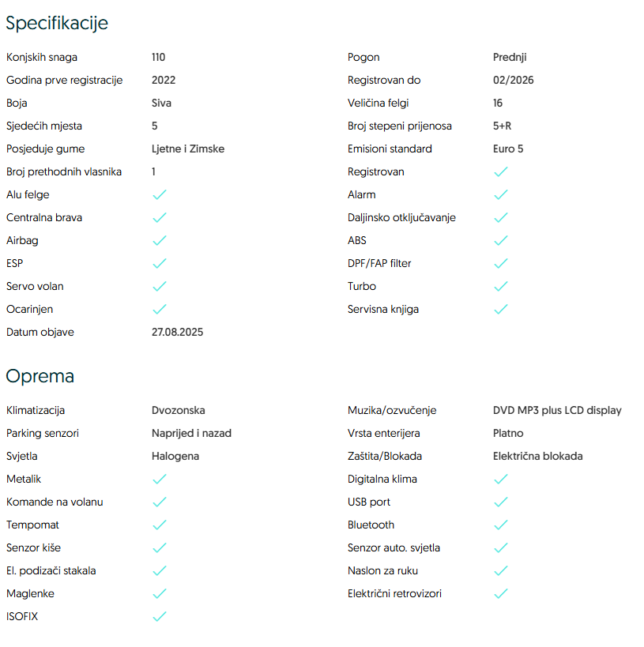Click the DPF/FAP filter checkmark
Screen dimensions: 644x647
(x=500, y=263)
